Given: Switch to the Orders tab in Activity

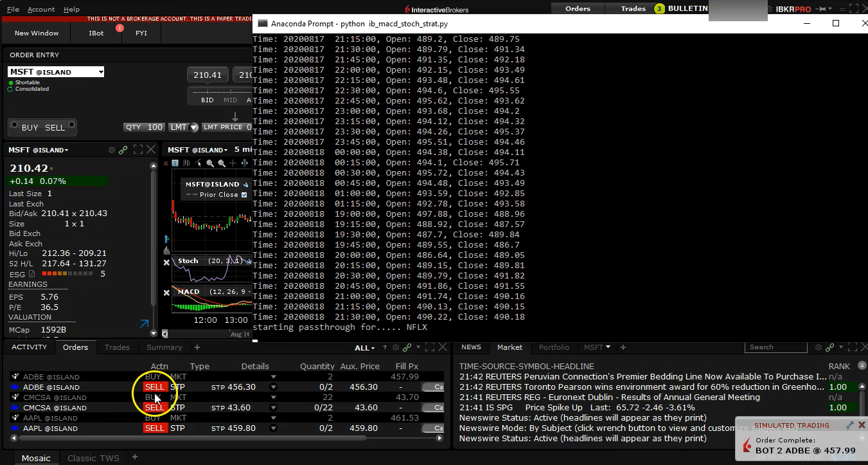Looking at the screenshot, I should (x=75, y=347).
